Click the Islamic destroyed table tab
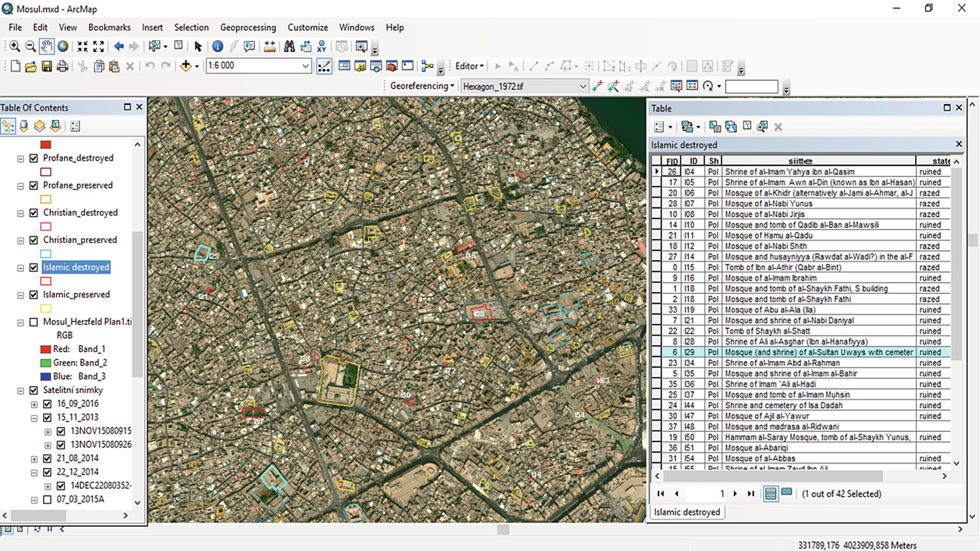This screenshot has height=551, width=980. [x=687, y=512]
